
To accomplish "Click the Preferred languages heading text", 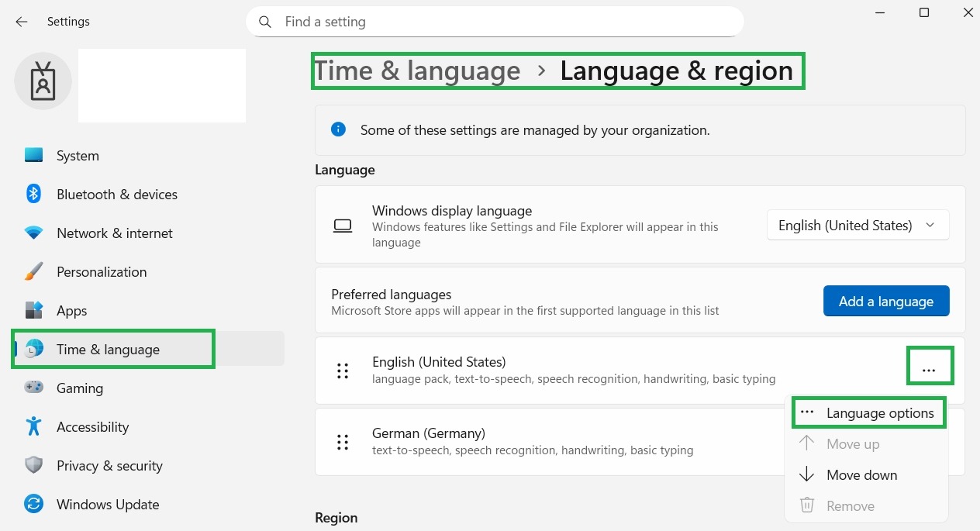I will point(392,295).
